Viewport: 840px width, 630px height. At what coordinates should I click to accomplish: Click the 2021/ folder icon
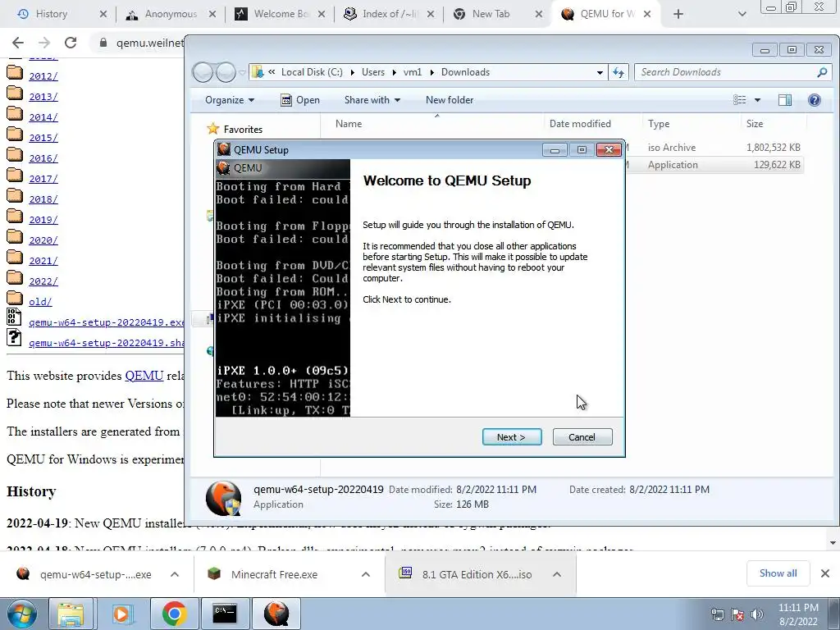pyautogui.click(x=15, y=257)
